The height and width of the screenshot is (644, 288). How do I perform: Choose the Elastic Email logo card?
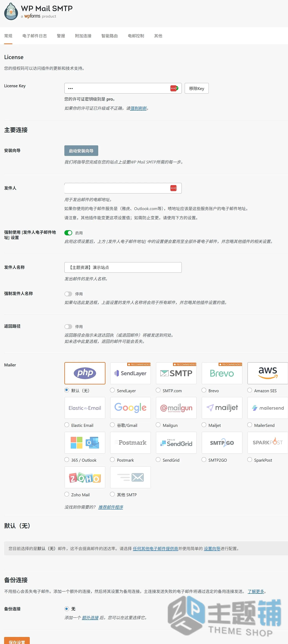[85, 408]
